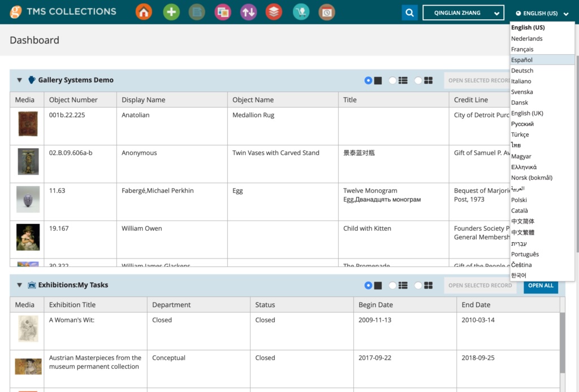The width and height of the screenshot is (579, 392).
Task: Click grid view icon in Exhibitions My Tasks
Action: (x=429, y=285)
